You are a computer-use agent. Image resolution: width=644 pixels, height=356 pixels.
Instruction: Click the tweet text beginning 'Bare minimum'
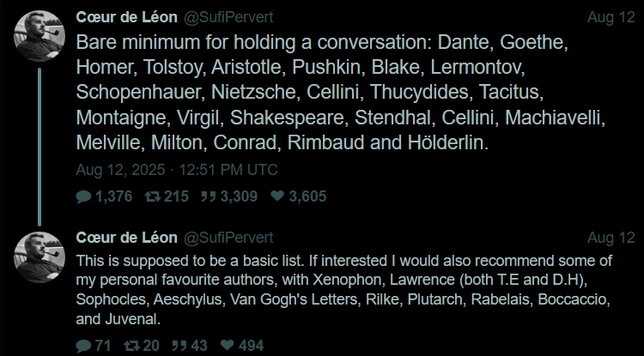pyautogui.click(x=341, y=93)
